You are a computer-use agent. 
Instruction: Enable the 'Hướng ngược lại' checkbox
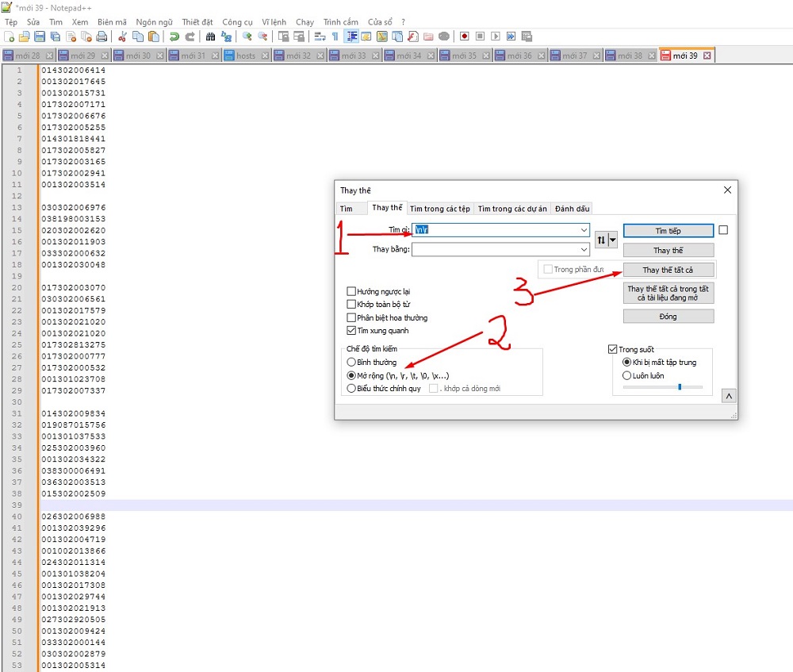point(351,291)
